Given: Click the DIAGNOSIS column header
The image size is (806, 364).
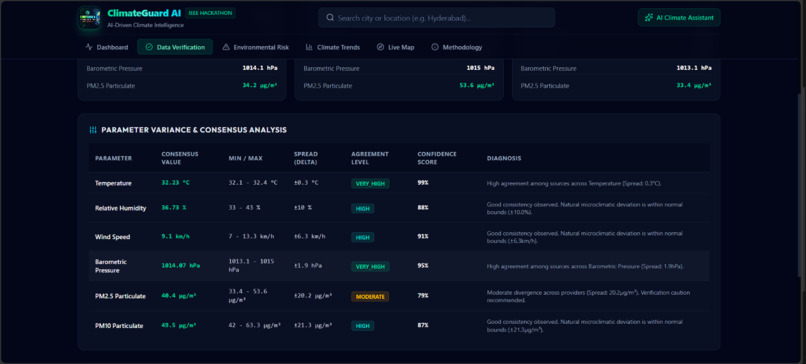Looking at the screenshot, I should (x=504, y=158).
